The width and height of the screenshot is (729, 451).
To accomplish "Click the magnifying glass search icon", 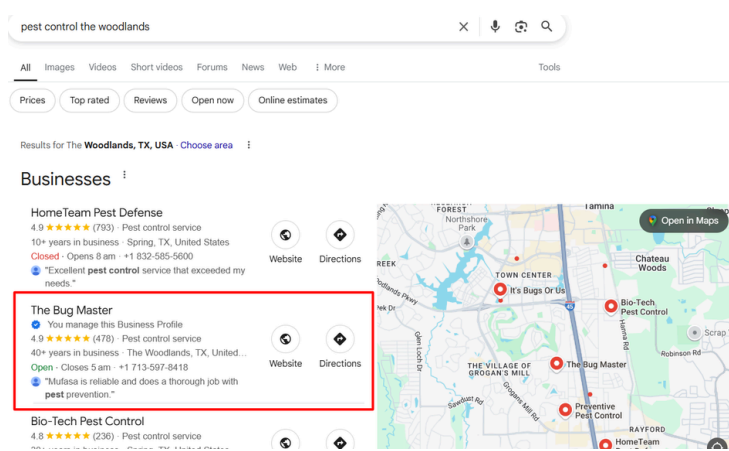I will pyautogui.click(x=547, y=27).
